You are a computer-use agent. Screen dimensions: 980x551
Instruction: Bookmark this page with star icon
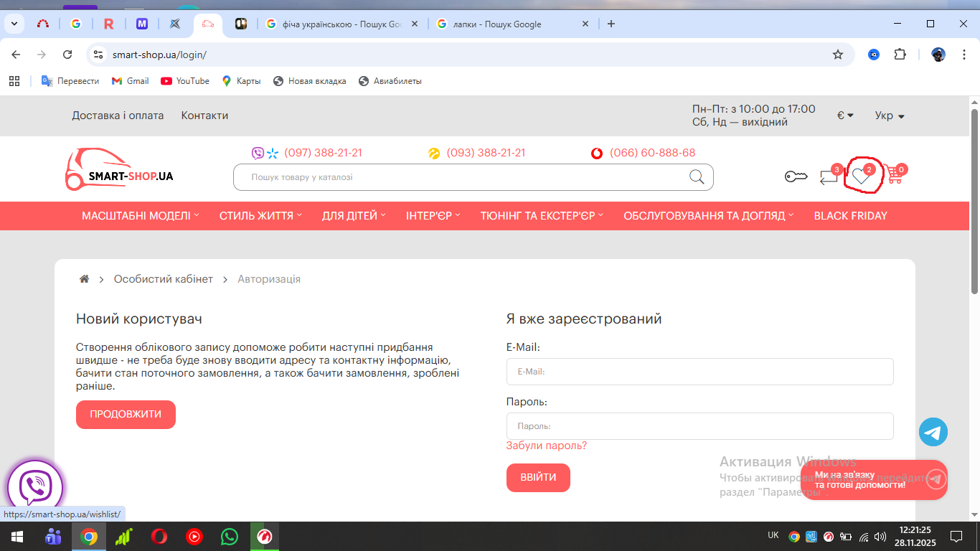point(837,55)
